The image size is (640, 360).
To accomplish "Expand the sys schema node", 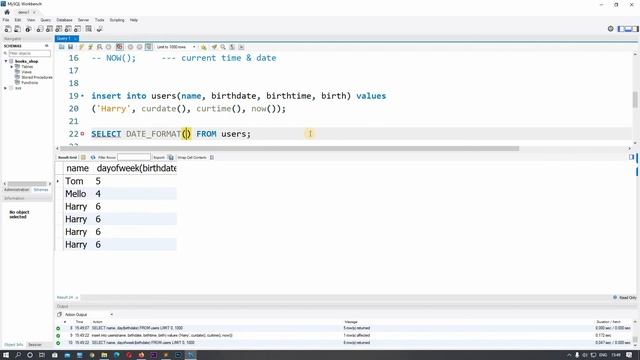I will [x=6, y=88].
